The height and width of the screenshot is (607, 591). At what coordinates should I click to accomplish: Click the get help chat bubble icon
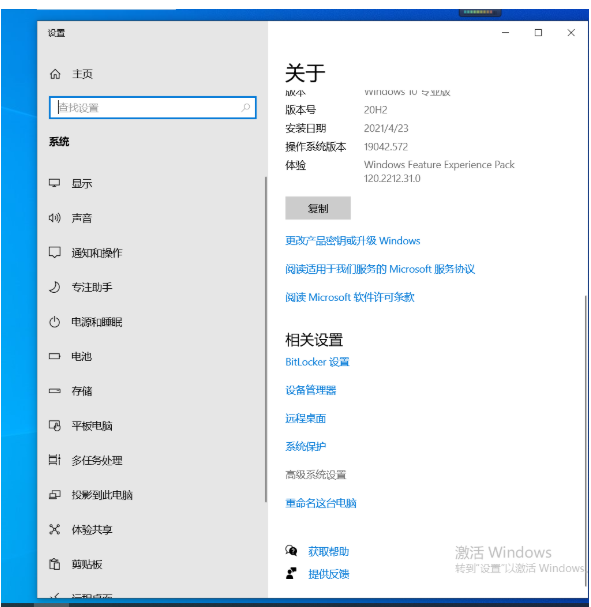(291, 550)
